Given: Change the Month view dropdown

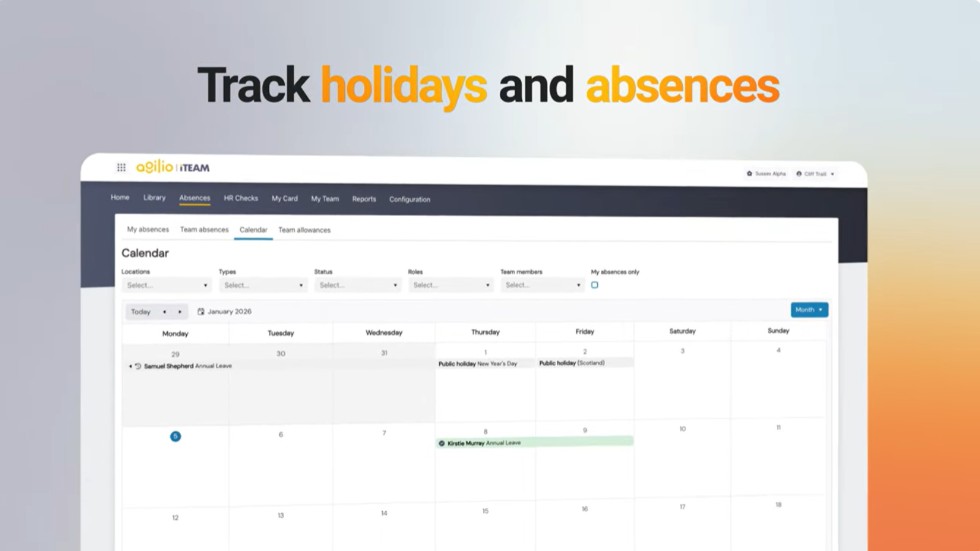Looking at the screenshot, I should [x=809, y=310].
